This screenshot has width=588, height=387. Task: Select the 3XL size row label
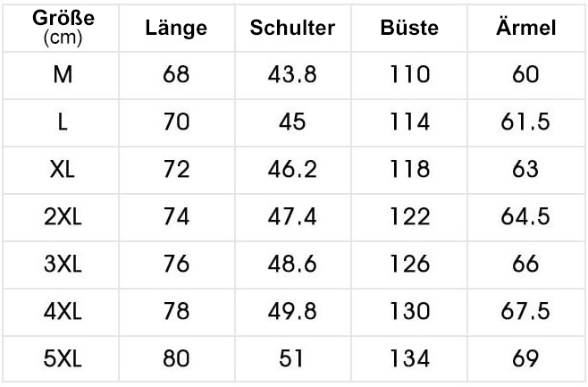coord(63,264)
